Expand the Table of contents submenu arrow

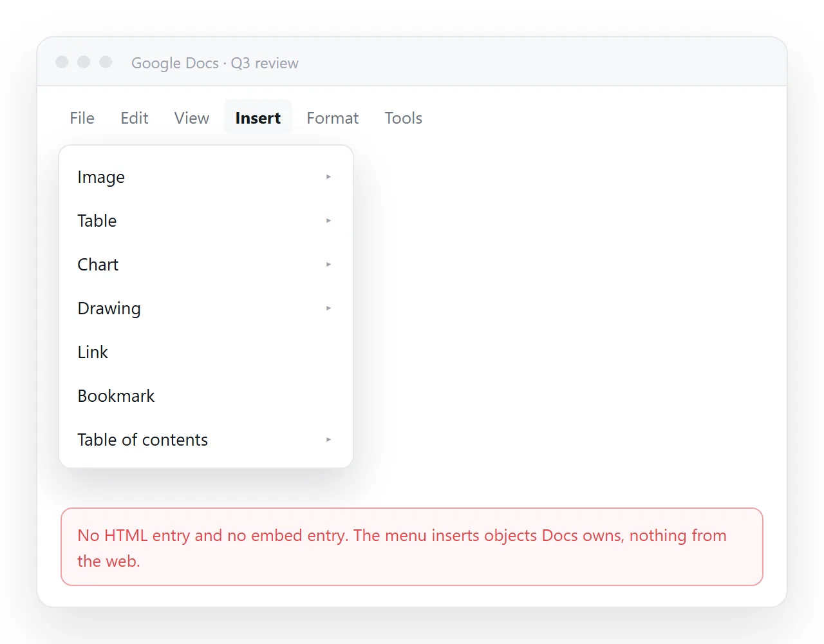click(328, 439)
